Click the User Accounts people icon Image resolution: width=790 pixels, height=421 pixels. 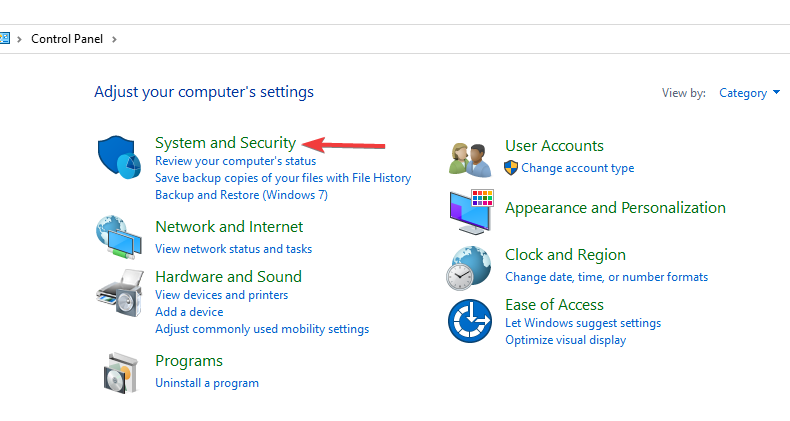point(471,159)
